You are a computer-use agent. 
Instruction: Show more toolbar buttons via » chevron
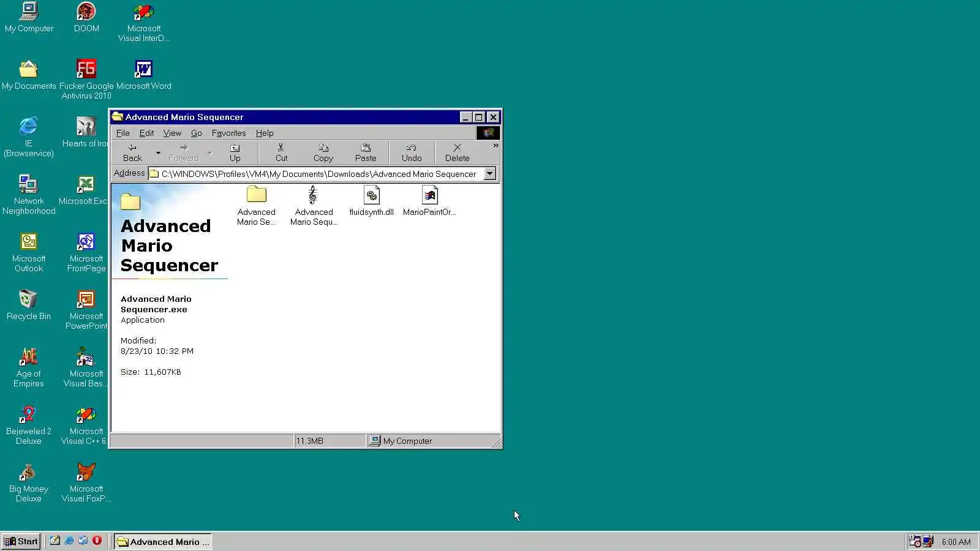[496, 146]
